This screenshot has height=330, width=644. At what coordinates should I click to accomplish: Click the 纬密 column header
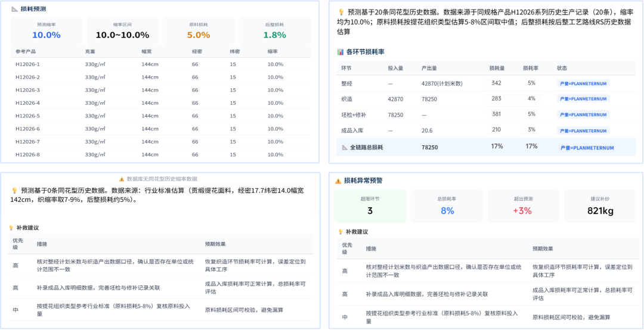click(234, 51)
